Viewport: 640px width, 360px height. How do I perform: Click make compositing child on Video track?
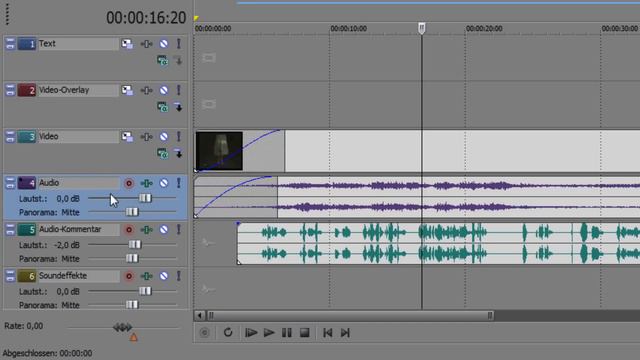coord(178,154)
